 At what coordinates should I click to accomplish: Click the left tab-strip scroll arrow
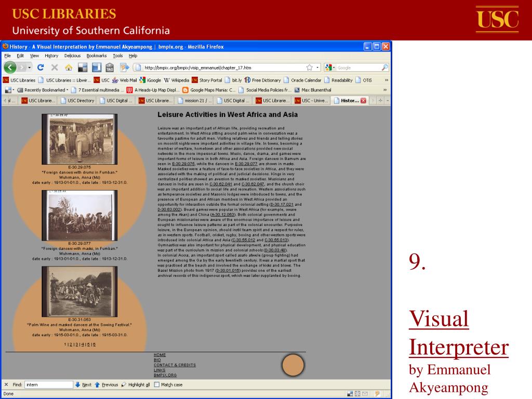[5, 100]
